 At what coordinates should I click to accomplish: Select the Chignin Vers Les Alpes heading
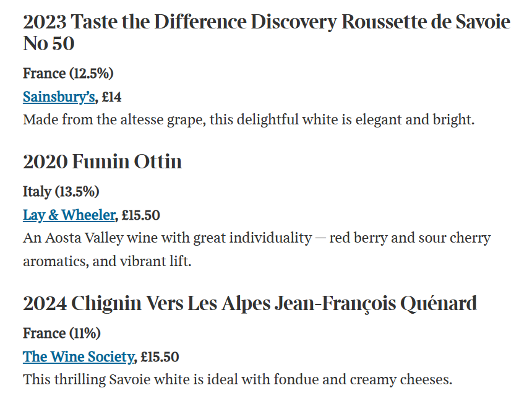[250, 304]
